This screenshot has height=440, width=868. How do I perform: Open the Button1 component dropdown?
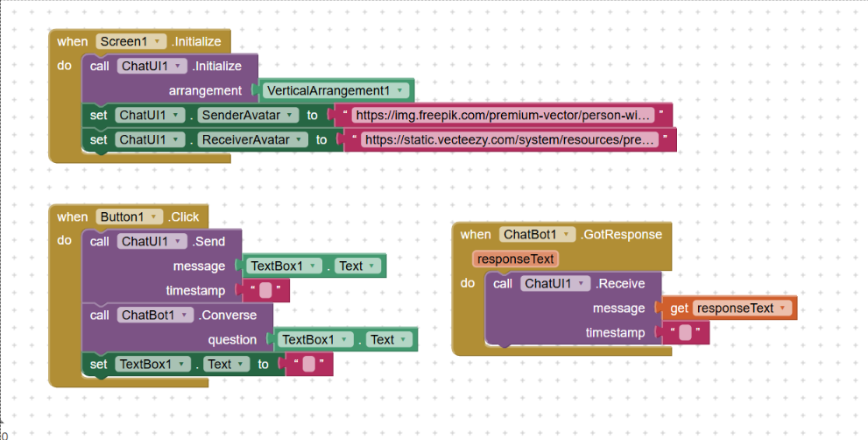pyautogui.click(x=156, y=216)
